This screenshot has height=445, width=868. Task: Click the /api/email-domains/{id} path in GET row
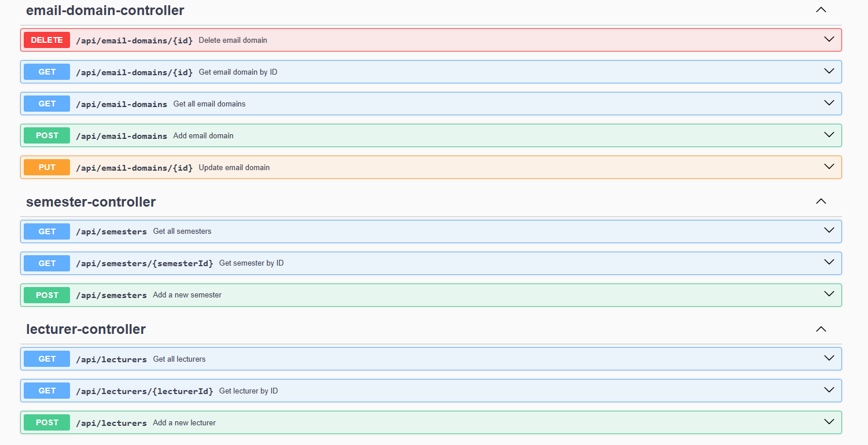tap(134, 72)
